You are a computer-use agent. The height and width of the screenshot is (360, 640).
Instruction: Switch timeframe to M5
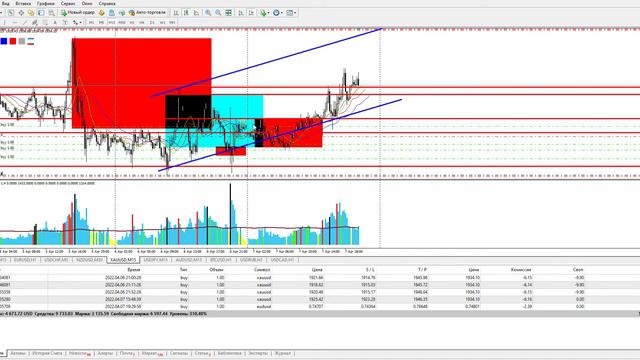(x=101, y=22)
